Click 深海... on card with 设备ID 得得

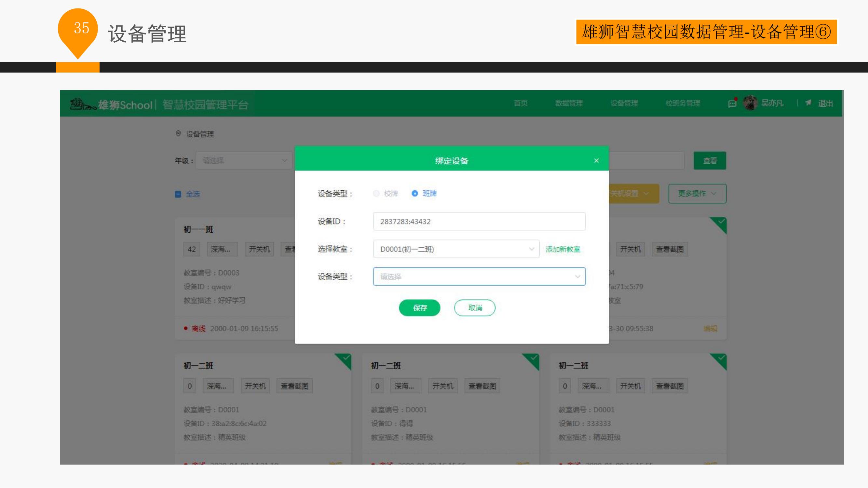tap(406, 386)
